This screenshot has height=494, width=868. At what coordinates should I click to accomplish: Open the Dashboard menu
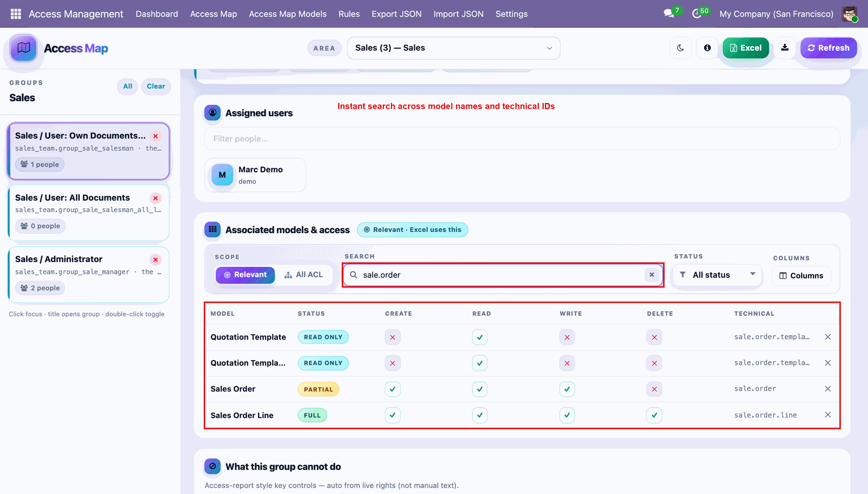point(157,14)
